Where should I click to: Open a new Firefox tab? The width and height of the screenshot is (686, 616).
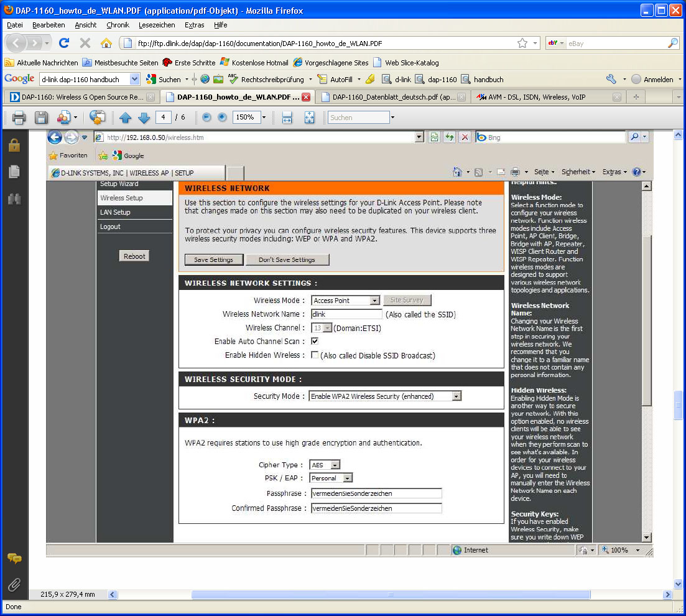(636, 97)
